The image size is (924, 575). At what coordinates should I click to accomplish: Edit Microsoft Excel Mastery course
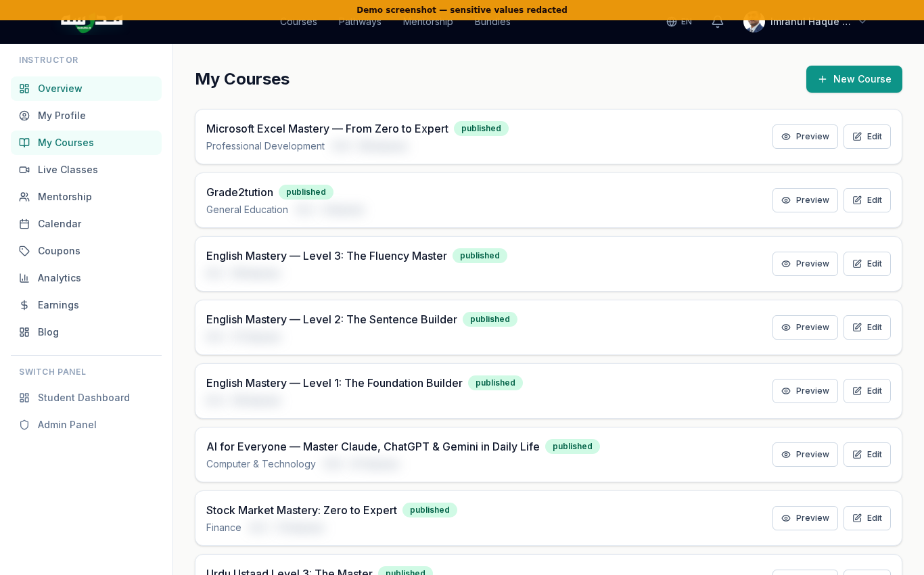point(867,137)
